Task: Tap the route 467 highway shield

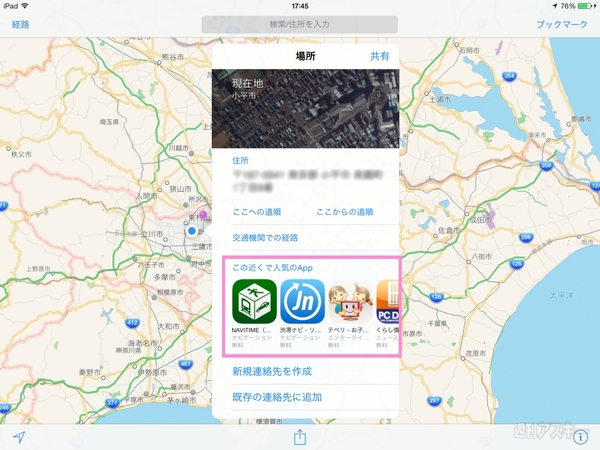Action: [185, 364]
